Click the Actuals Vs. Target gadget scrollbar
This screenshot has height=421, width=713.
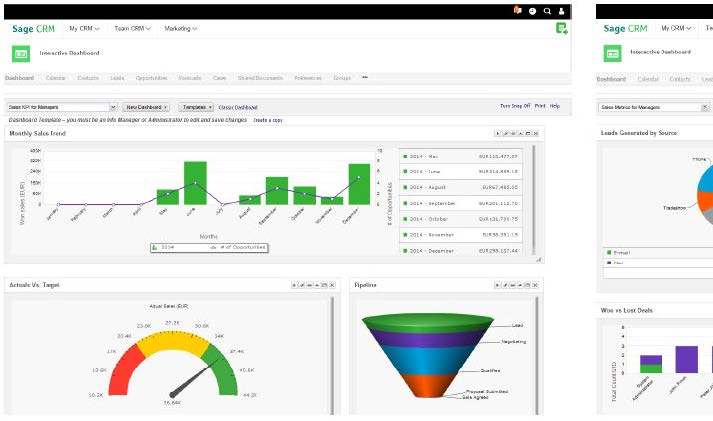[x=332, y=355]
